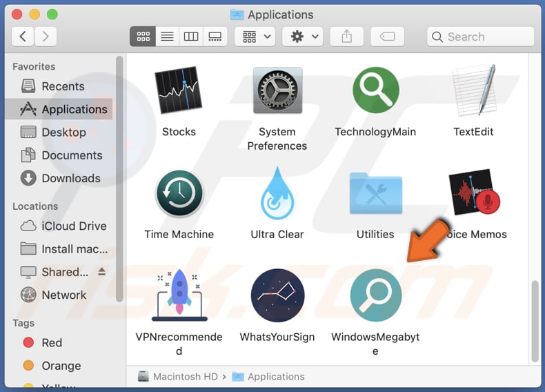The height and width of the screenshot is (392, 545).
Task: Select the TextEdit app icon
Action: pos(474,90)
